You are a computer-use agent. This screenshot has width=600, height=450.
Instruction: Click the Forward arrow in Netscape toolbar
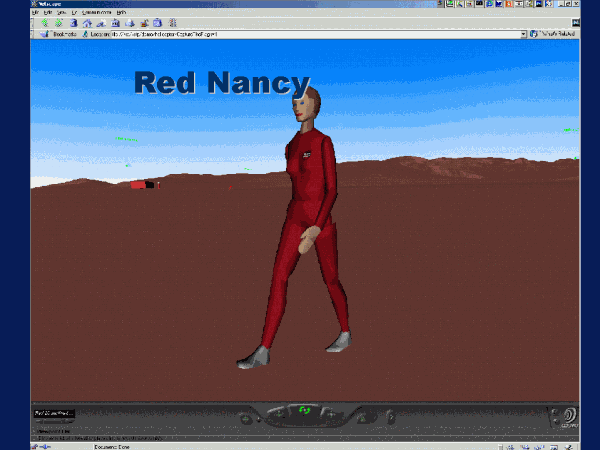click(x=58, y=23)
